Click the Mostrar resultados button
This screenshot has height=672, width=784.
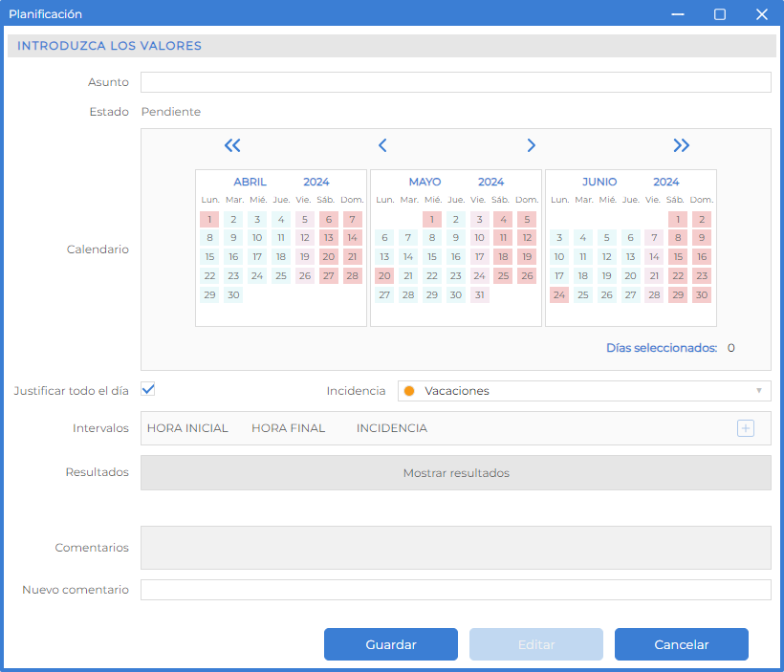(x=455, y=472)
